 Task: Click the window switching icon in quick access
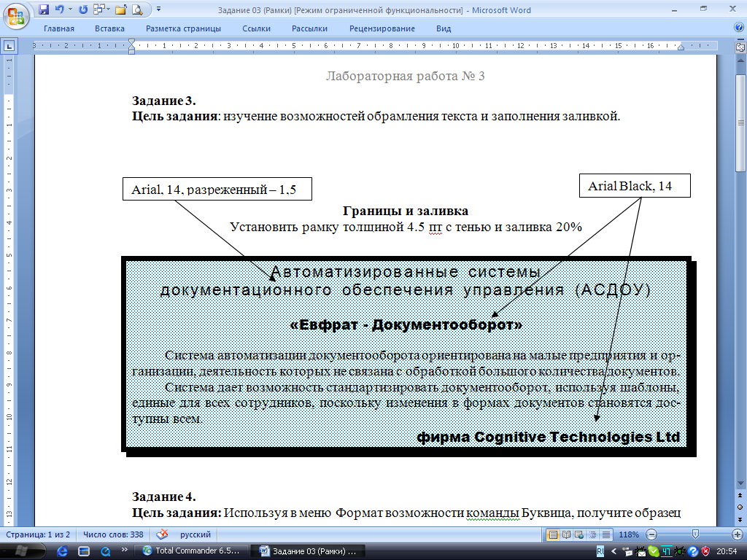click(x=99, y=9)
